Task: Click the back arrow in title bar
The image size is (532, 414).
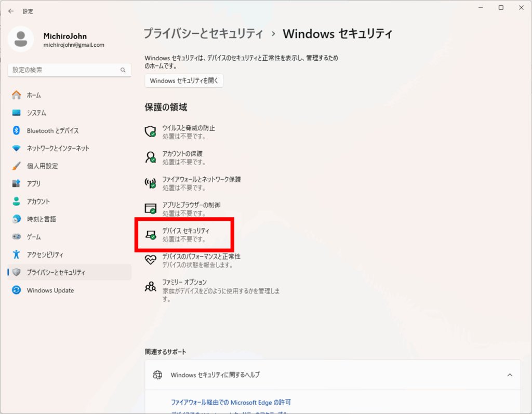Action: pyautogui.click(x=11, y=11)
